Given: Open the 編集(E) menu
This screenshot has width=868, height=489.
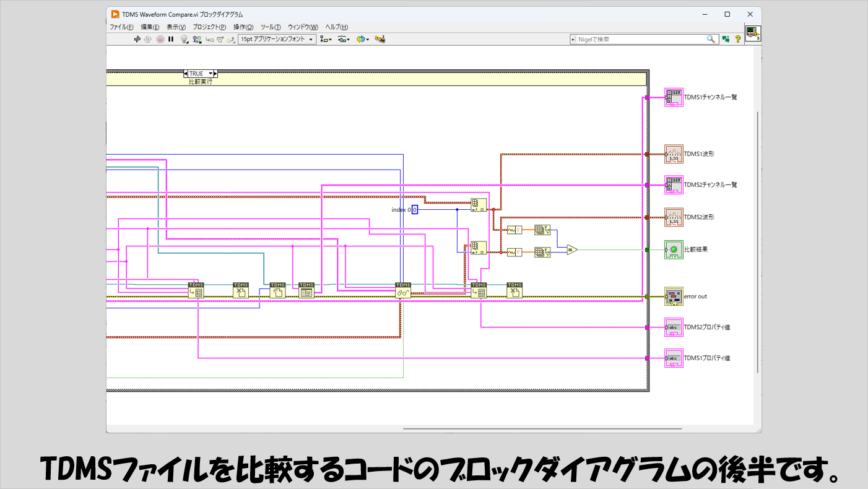Looking at the screenshot, I should (x=150, y=27).
